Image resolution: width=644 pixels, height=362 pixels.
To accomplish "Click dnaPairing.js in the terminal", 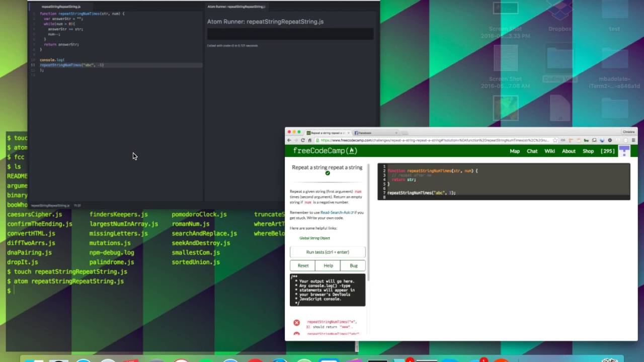I will pyautogui.click(x=29, y=252).
